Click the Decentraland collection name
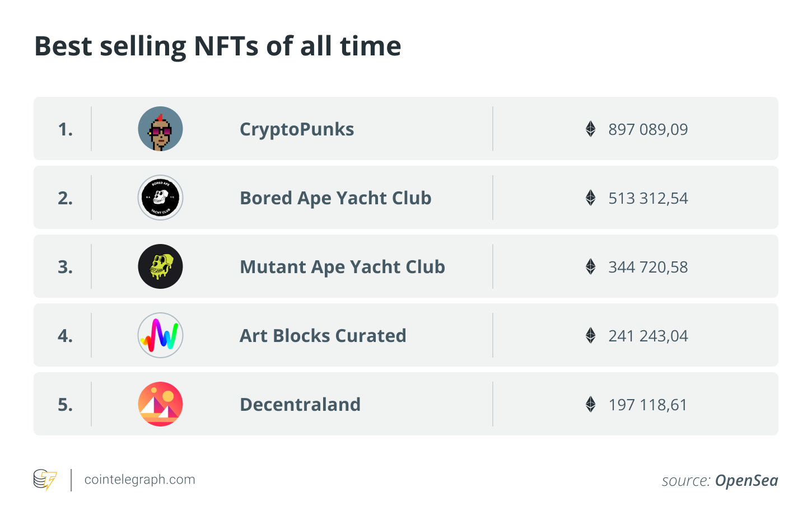The width and height of the screenshot is (812, 525). (300, 405)
